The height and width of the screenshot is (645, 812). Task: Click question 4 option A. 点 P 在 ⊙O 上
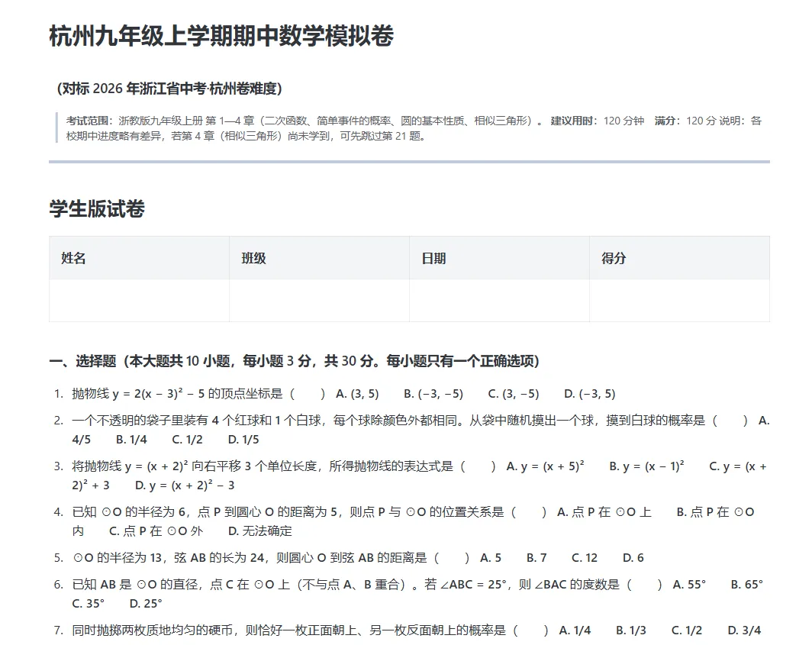coord(604,512)
